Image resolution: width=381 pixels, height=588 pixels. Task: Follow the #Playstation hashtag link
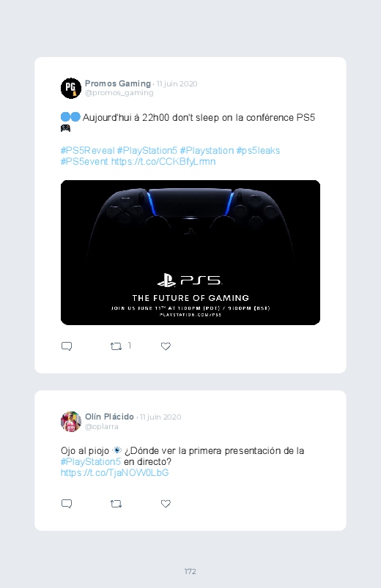click(x=207, y=150)
